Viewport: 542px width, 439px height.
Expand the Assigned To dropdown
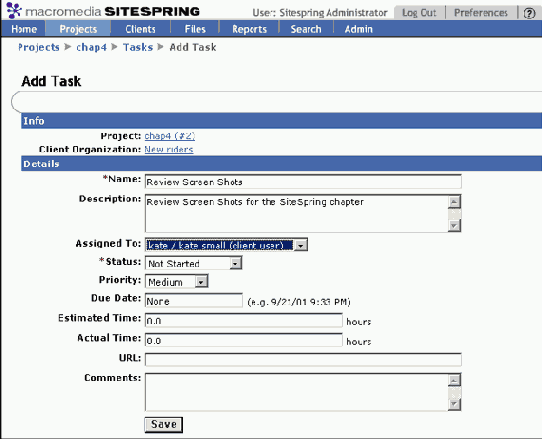click(x=300, y=245)
